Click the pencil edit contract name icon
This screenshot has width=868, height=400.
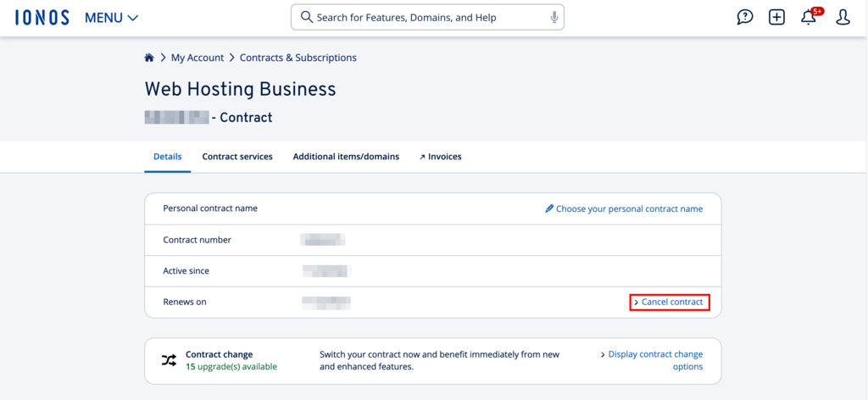click(x=549, y=208)
